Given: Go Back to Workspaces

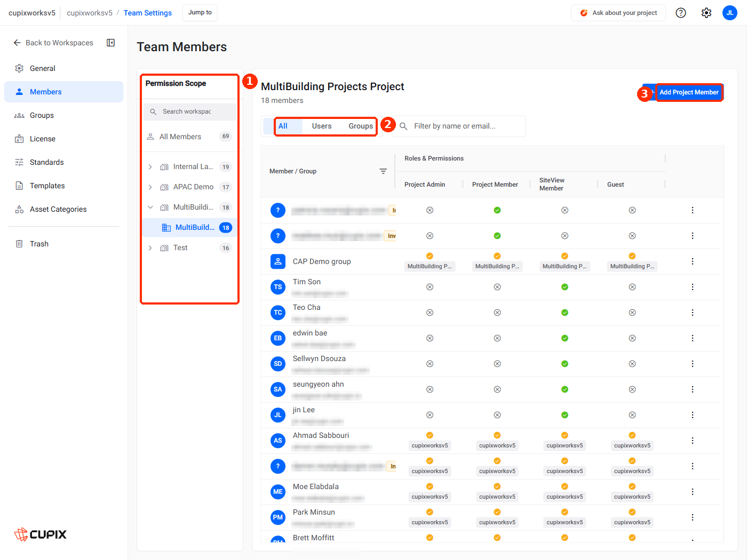Looking at the screenshot, I should coord(53,43).
